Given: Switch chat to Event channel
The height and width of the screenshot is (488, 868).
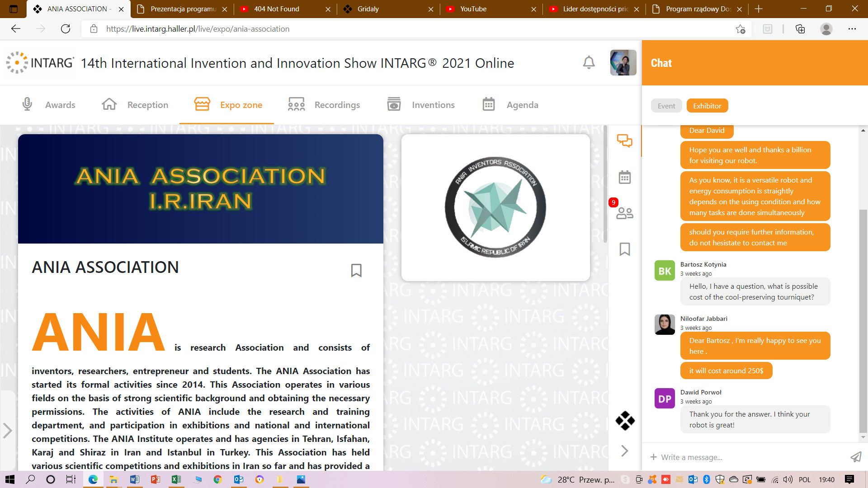Looking at the screenshot, I should pos(666,106).
